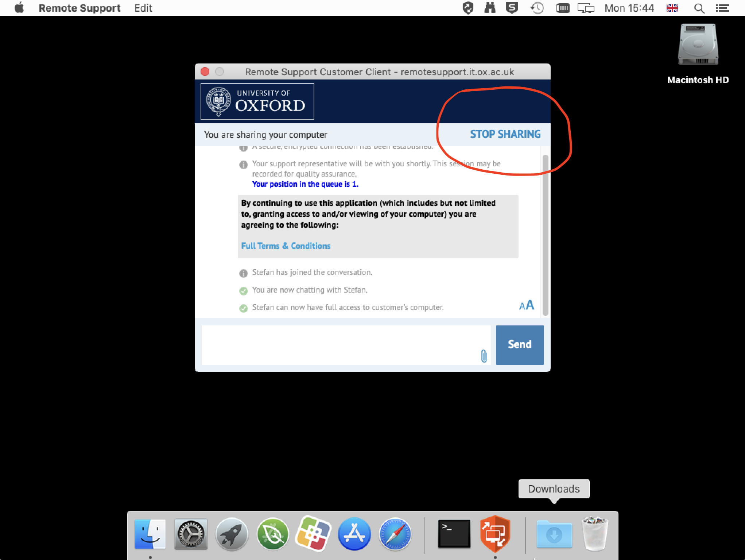Click the Send button in chat

pos(519,344)
